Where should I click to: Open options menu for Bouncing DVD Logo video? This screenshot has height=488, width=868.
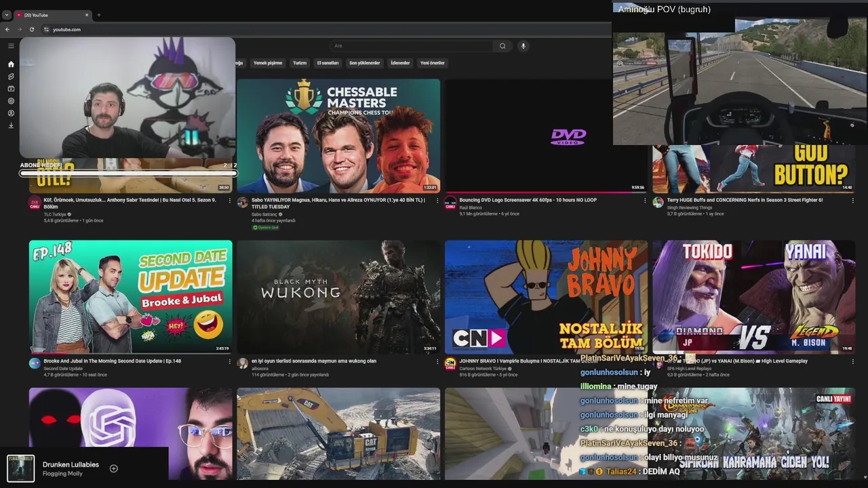click(x=645, y=201)
